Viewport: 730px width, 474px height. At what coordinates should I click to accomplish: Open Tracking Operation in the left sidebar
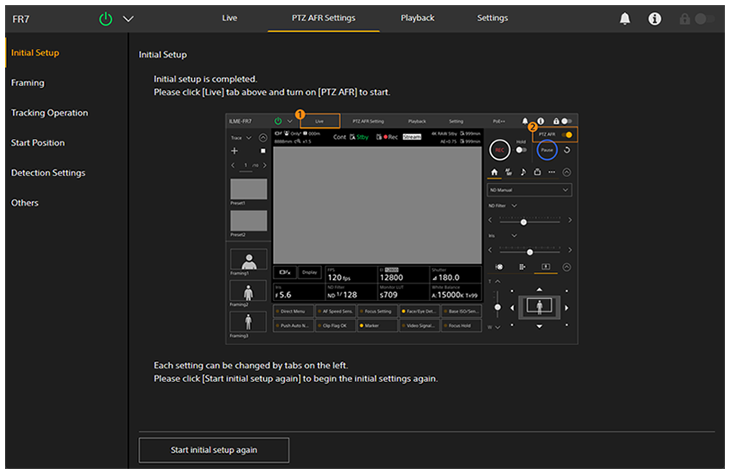point(49,113)
